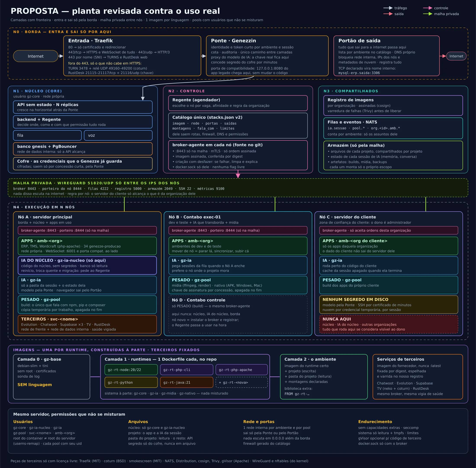
Task: Click the 'gz-rt-python' runtime chip
Action: 131,383
